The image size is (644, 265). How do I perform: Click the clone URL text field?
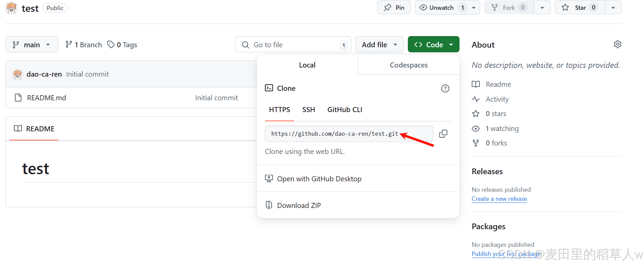[x=349, y=134]
